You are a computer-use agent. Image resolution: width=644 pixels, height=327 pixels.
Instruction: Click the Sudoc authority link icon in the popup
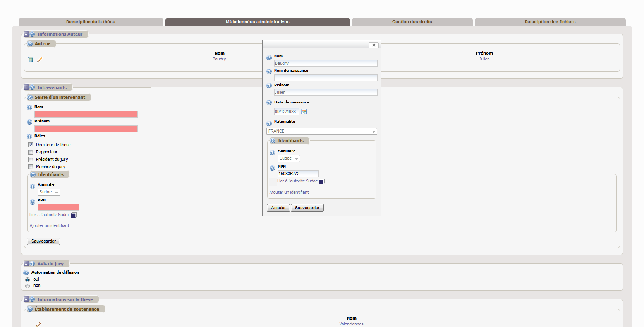pyautogui.click(x=321, y=181)
